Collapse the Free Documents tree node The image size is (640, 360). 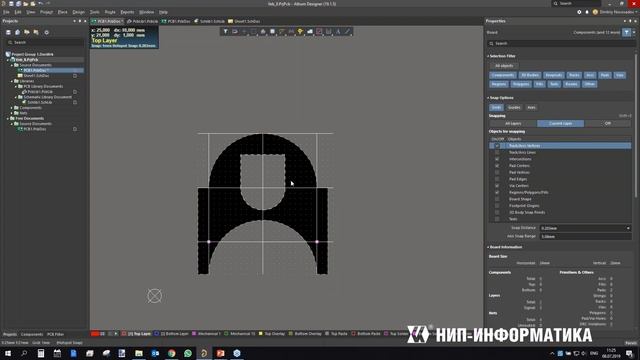[8, 118]
